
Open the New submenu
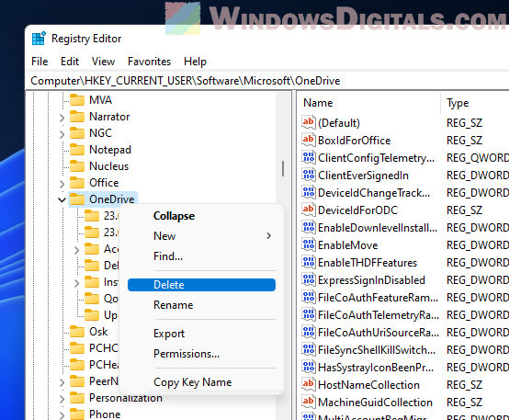click(201, 236)
